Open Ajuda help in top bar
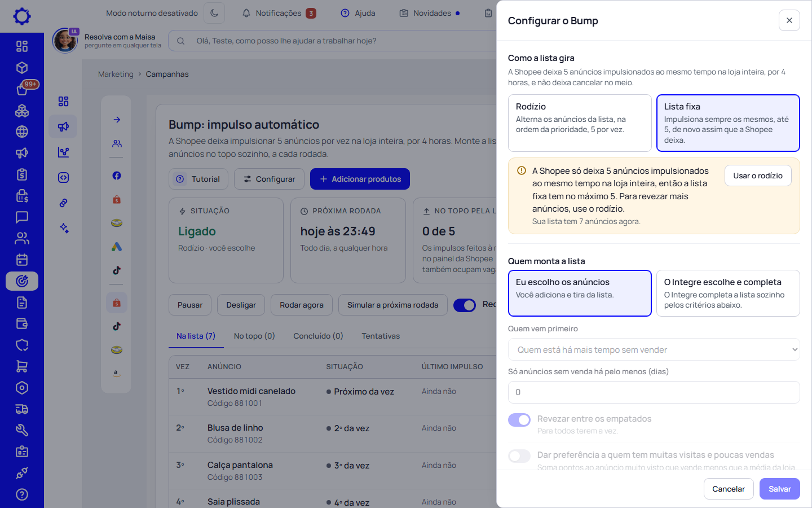 click(358, 13)
